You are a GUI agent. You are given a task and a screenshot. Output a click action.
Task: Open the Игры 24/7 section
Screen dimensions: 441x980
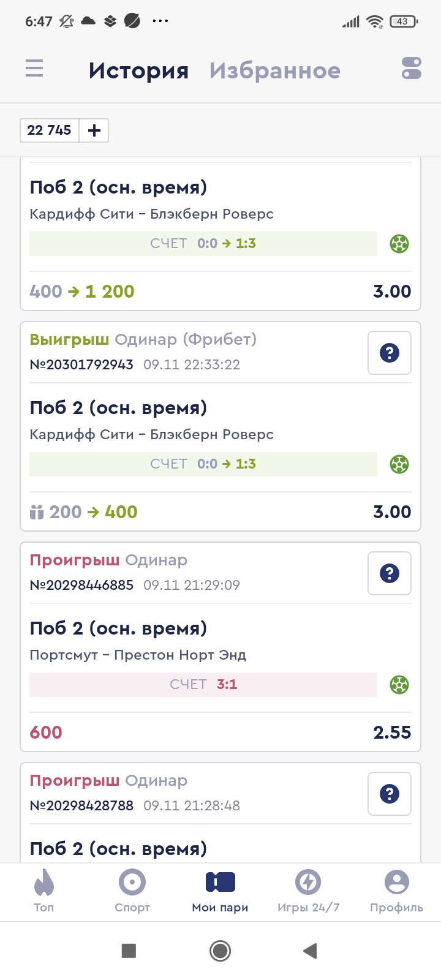pyautogui.click(x=308, y=891)
